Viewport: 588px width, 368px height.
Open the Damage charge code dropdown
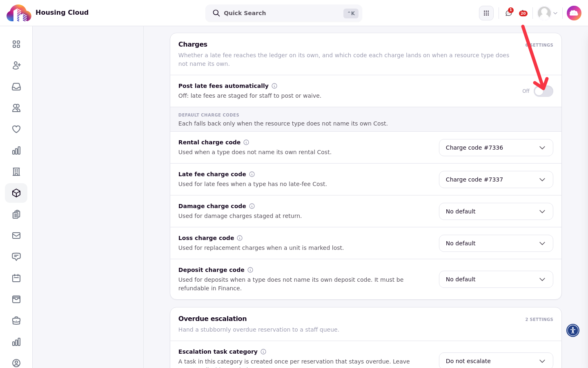click(x=496, y=211)
